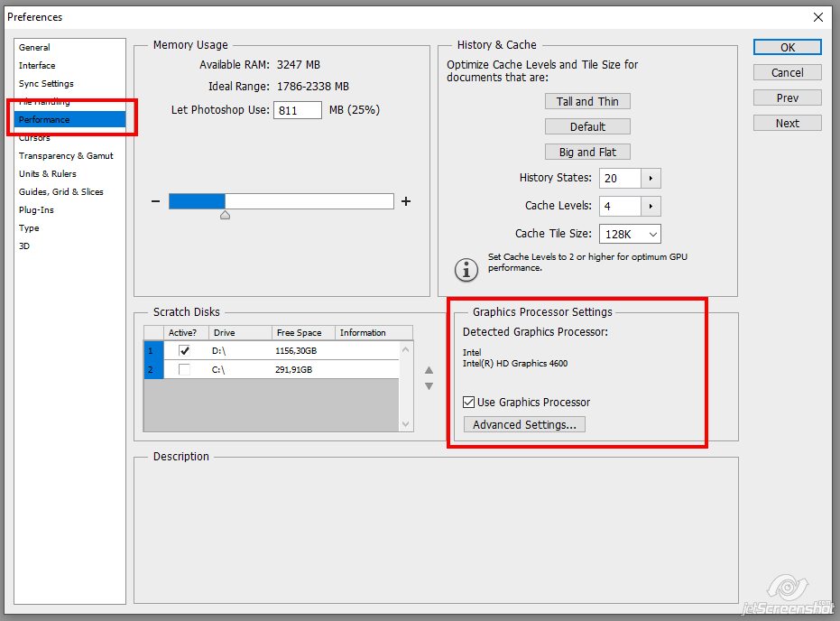Click the Free Space column header
The width and height of the screenshot is (840, 621).
[303, 333]
